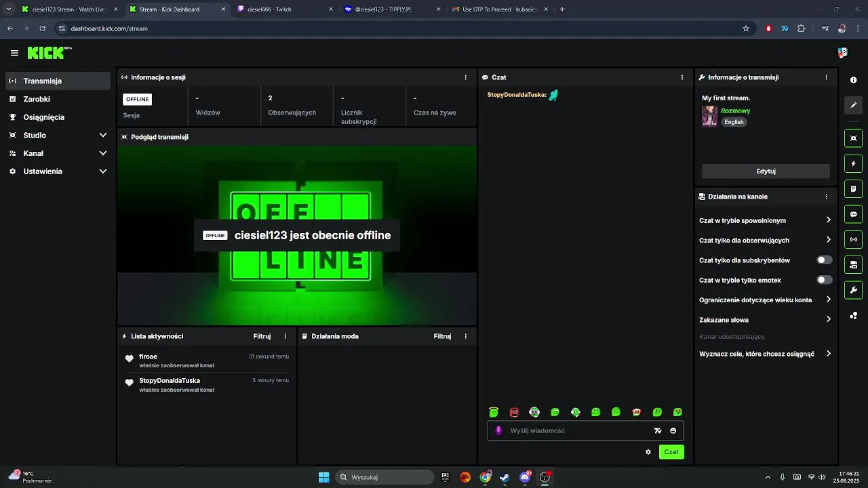
Task: Click the Edytuj button
Action: (766, 171)
